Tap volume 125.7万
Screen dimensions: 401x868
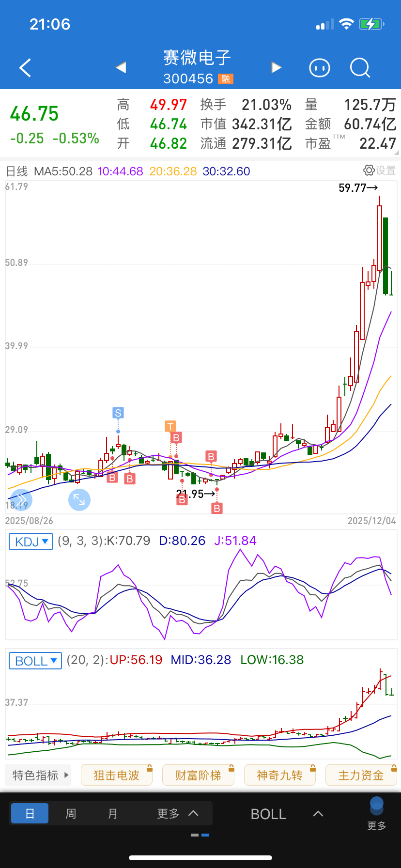click(370, 105)
